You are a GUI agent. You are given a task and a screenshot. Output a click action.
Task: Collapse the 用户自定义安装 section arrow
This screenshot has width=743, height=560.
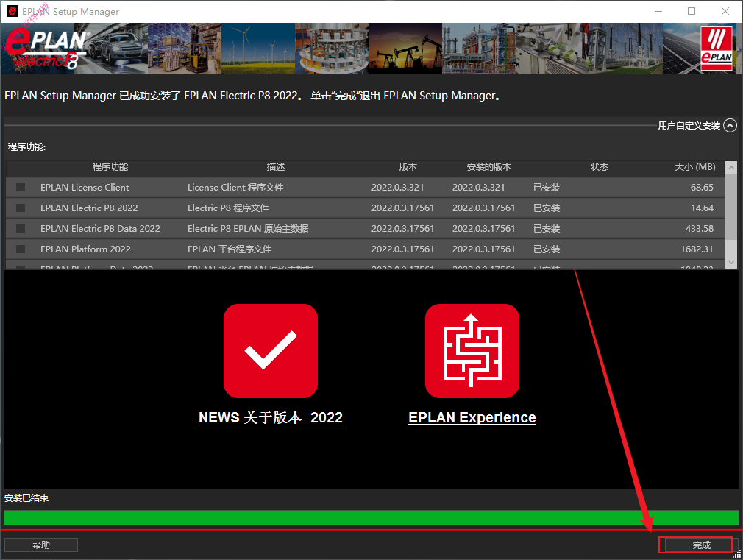[730, 126]
